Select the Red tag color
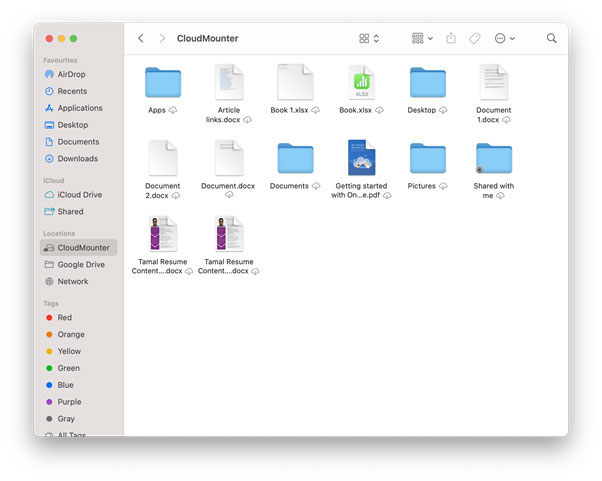Viewport: 602px width, 481px height. [x=64, y=318]
